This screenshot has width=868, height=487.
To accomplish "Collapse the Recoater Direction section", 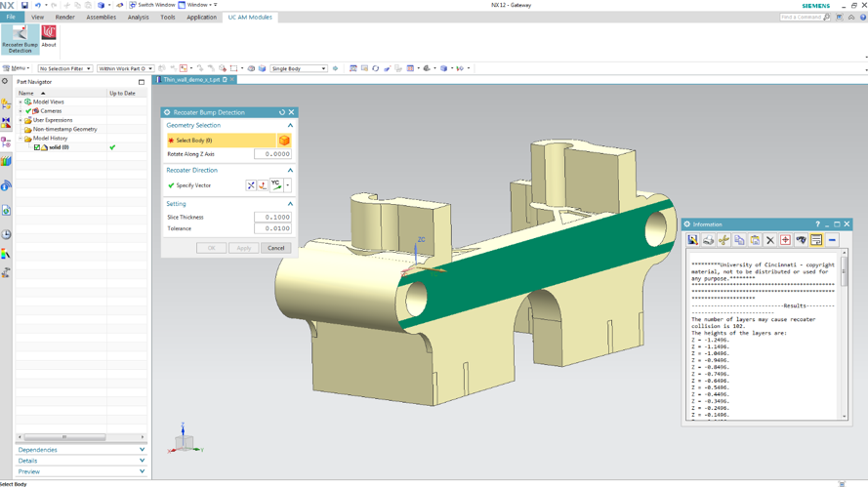I will coord(290,171).
